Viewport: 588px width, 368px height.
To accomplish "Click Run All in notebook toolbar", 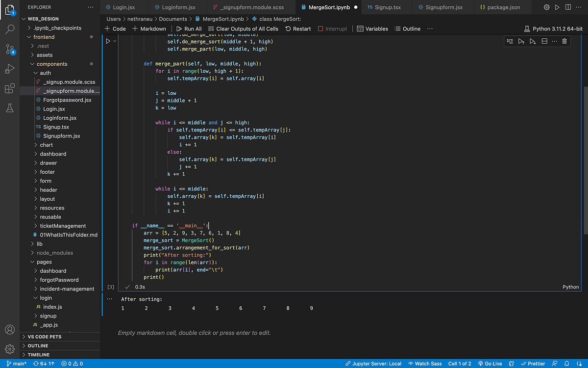I will (189, 28).
